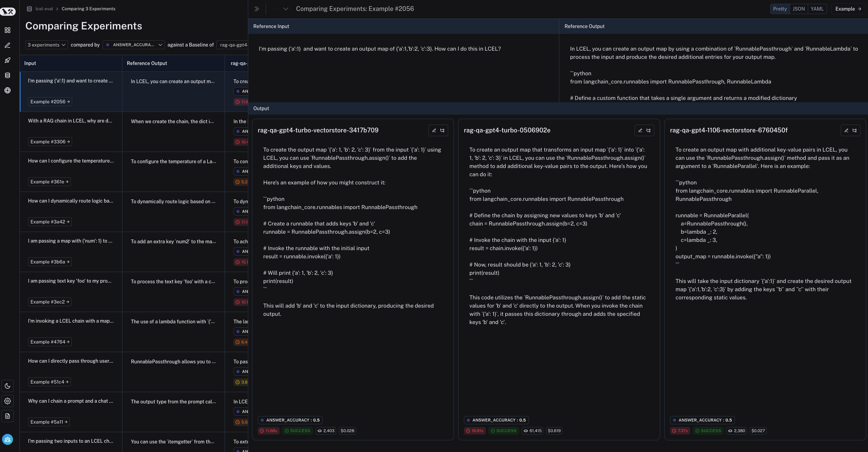Click lcel-eval breadcrumb
Image resolution: width=868 pixels, height=452 pixels.
[44, 9]
